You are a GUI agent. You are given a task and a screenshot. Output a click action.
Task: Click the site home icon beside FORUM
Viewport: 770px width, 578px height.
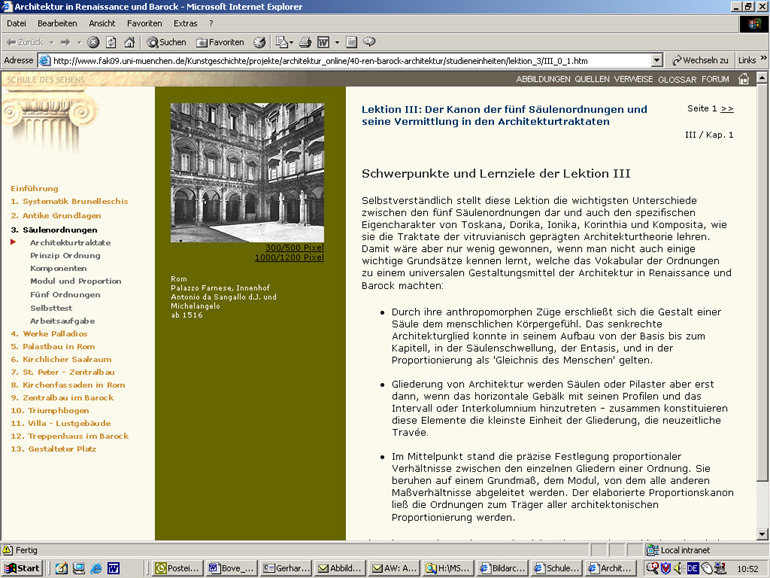(x=743, y=79)
